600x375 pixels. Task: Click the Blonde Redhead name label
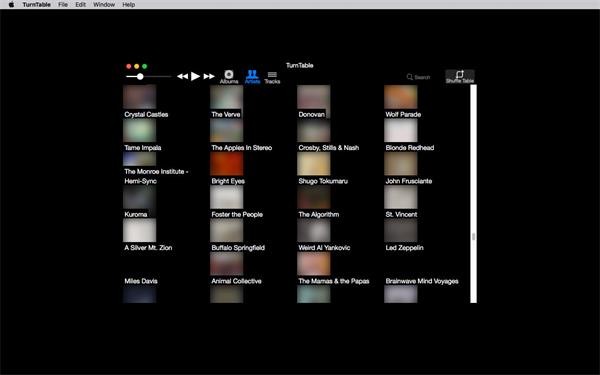[410, 148]
